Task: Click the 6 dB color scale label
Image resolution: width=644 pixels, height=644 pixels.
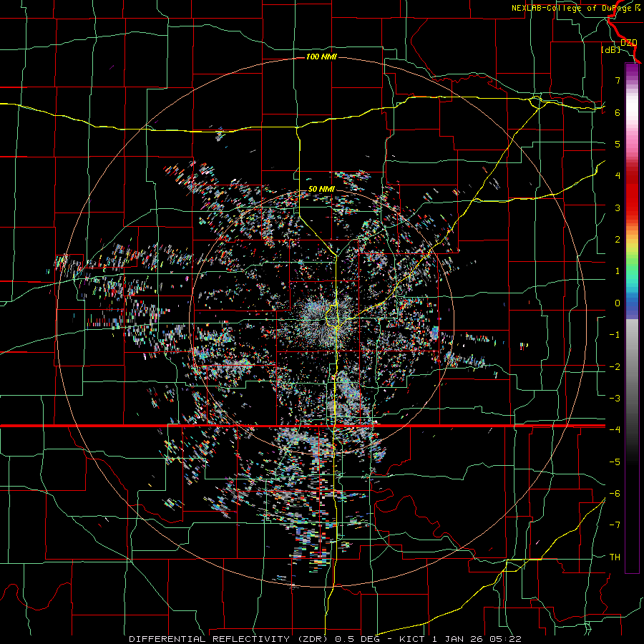Action: pos(618,112)
